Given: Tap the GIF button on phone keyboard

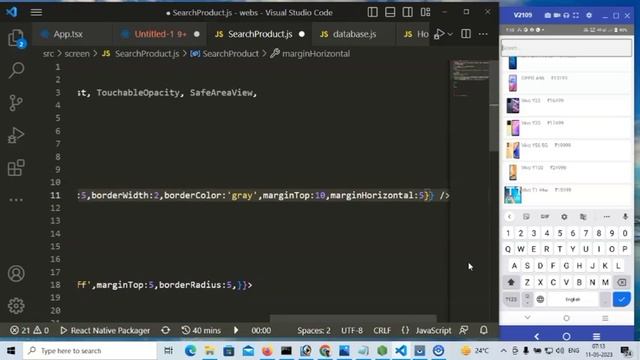Looking at the screenshot, I should click(x=544, y=217).
